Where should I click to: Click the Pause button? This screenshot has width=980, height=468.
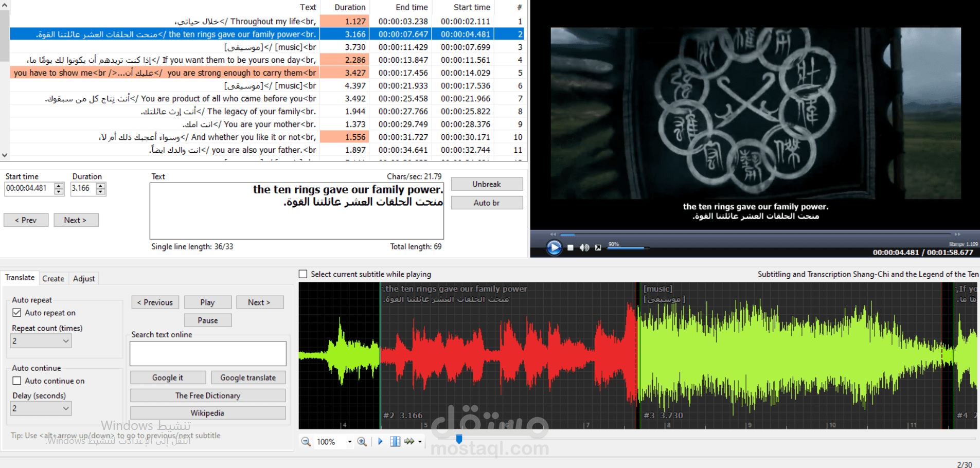[x=208, y=320]
